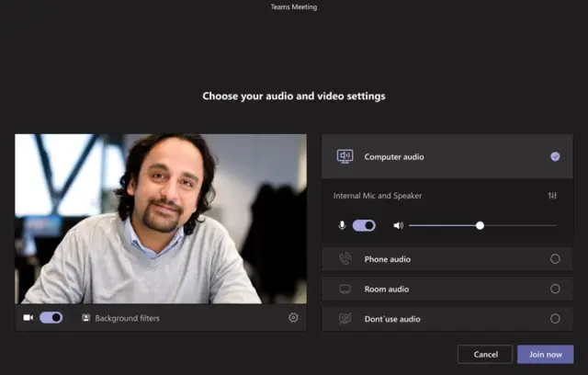Screen dimensions: 588x375
Task: Click the Phone audio handset icon
Action: pos(345,259)
